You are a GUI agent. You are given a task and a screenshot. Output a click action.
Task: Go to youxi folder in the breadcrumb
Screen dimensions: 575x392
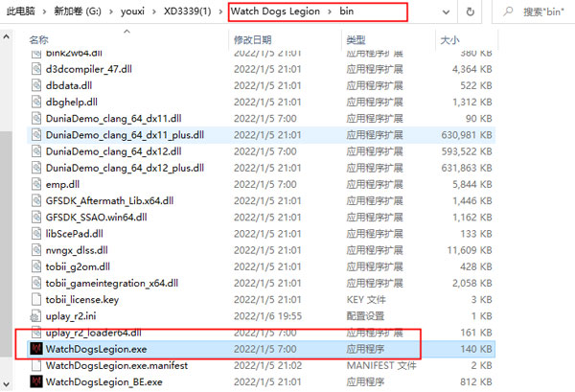[x=133, y=12]
